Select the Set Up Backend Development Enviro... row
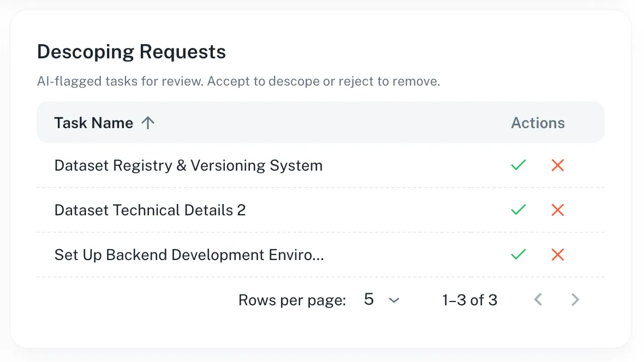Viewport: 644px width, 362px height. click(189, 255)
